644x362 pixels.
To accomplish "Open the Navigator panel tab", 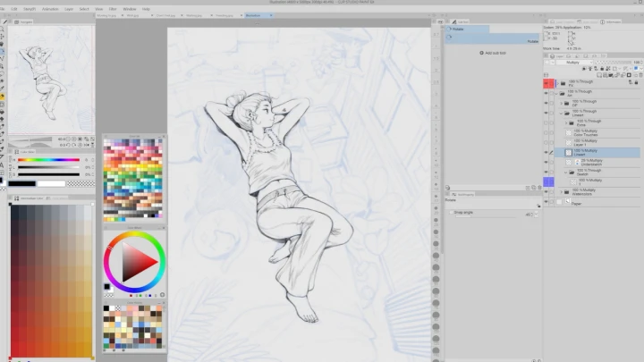I will point(23,21).
